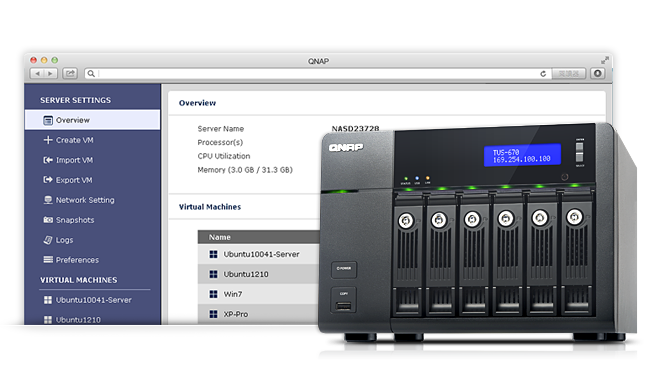The image size is (650, 370).
Task: Select the Import VM arrow icon
Action: [48, 160]
